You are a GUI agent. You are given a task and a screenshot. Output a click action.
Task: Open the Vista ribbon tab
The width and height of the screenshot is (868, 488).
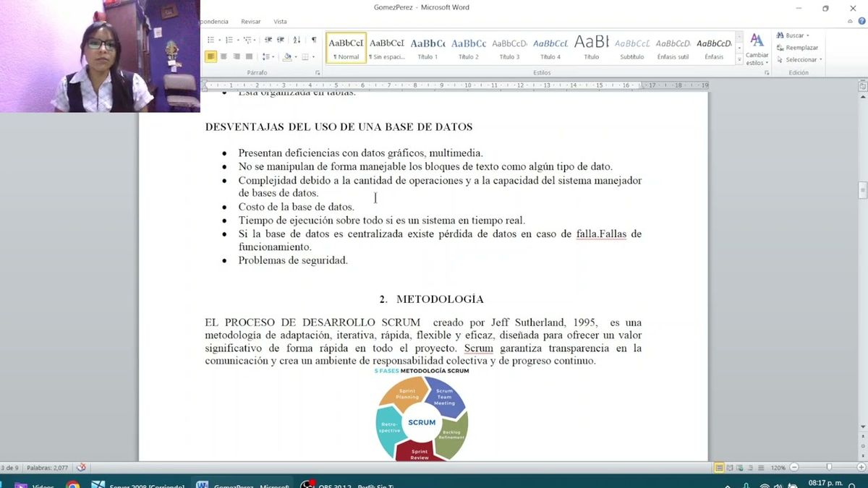tap(280, 22)
